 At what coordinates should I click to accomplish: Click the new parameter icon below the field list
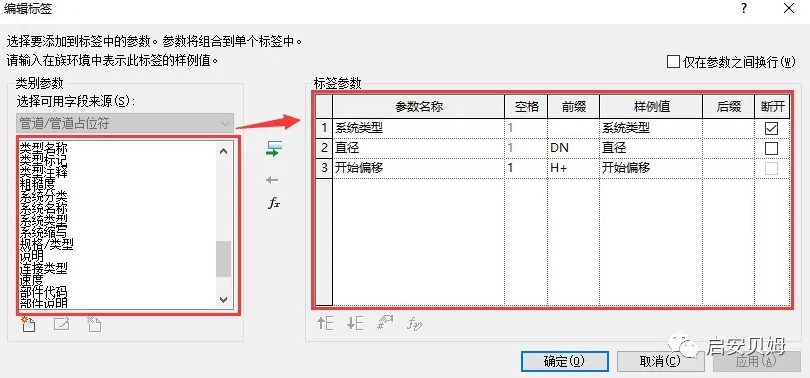click(x=28, y=324)
